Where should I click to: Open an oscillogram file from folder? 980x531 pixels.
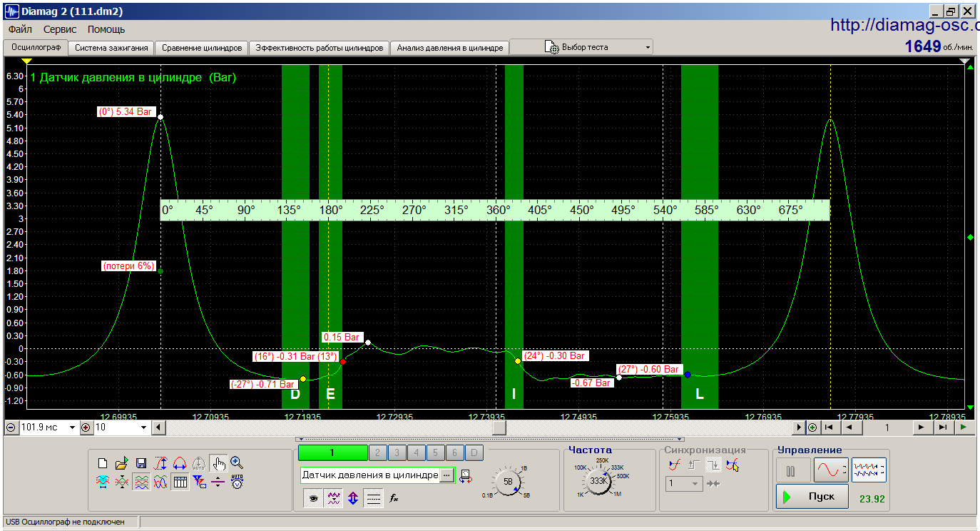(x=122, y=463)
